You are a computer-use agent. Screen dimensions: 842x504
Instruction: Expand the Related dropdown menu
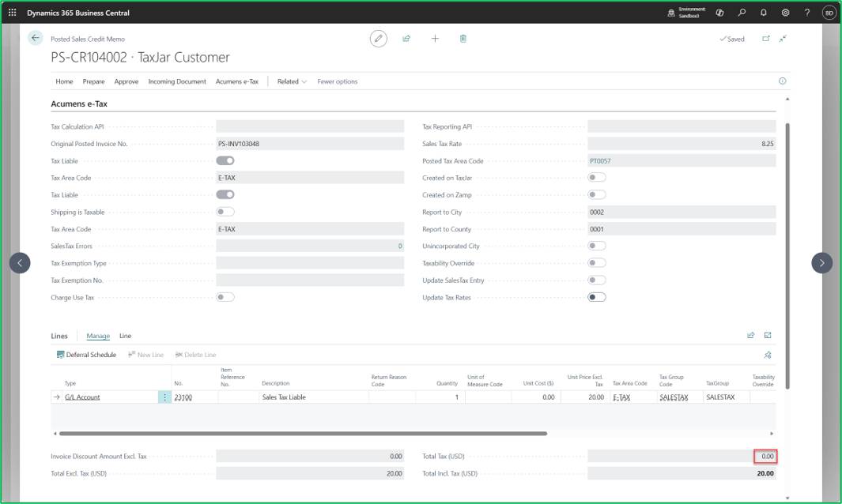(292, 81)
